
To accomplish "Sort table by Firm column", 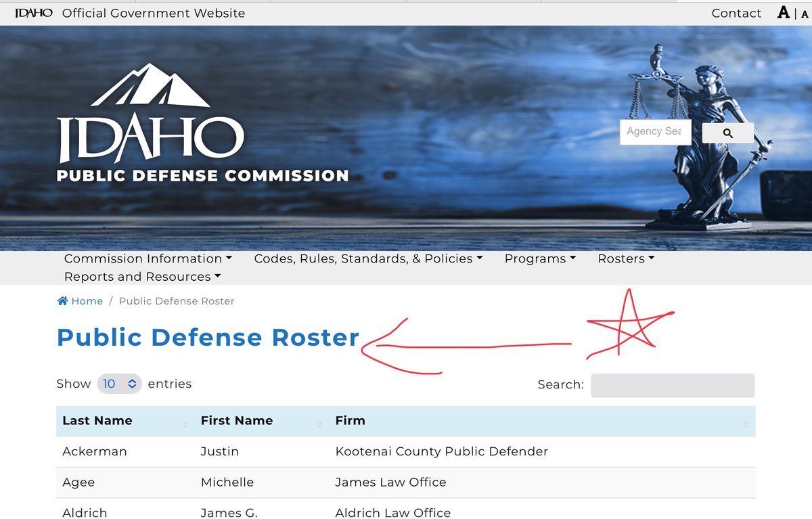I will click(542, 421).
